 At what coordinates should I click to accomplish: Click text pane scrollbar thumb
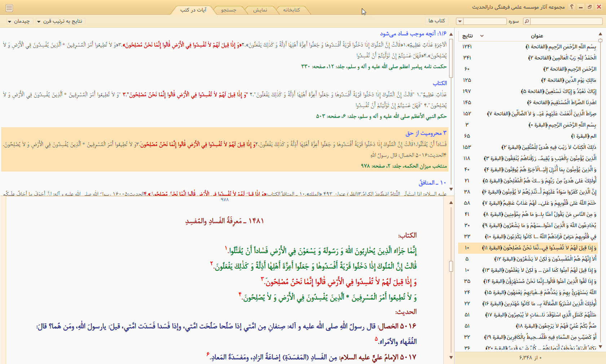coord(451,266)
